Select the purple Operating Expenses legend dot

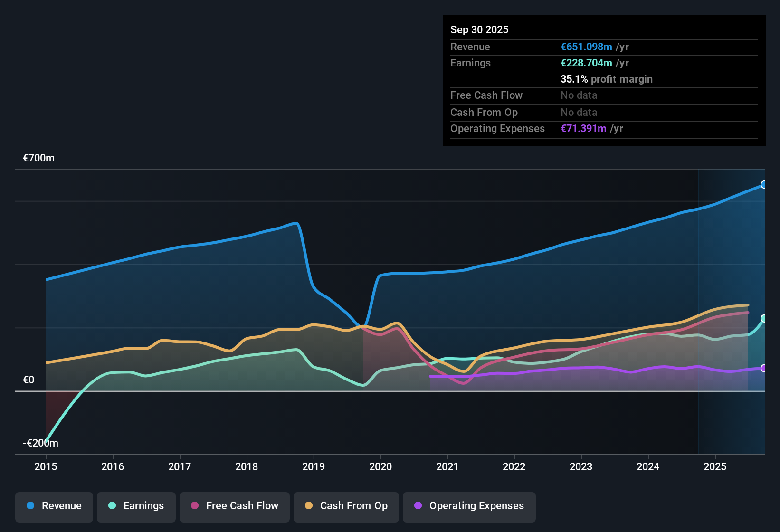tap(418, 506)
